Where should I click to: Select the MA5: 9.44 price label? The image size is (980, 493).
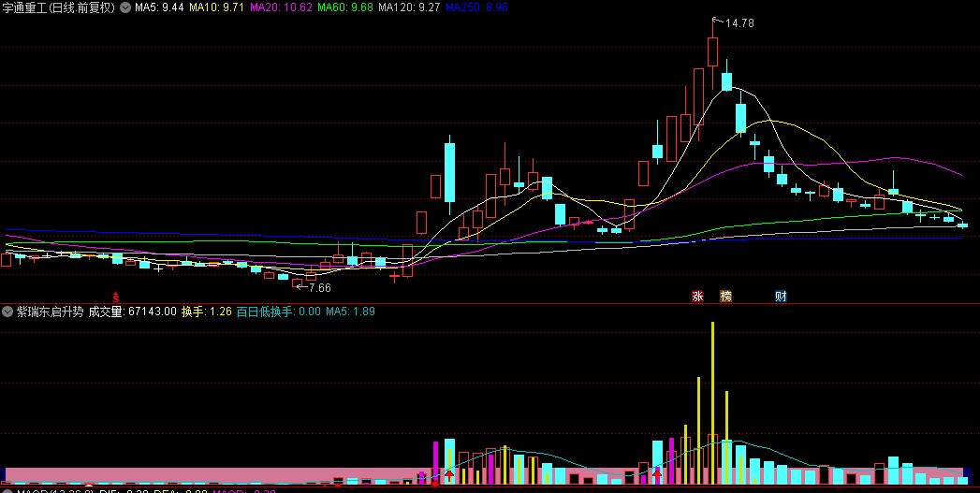tap(159, 7)
